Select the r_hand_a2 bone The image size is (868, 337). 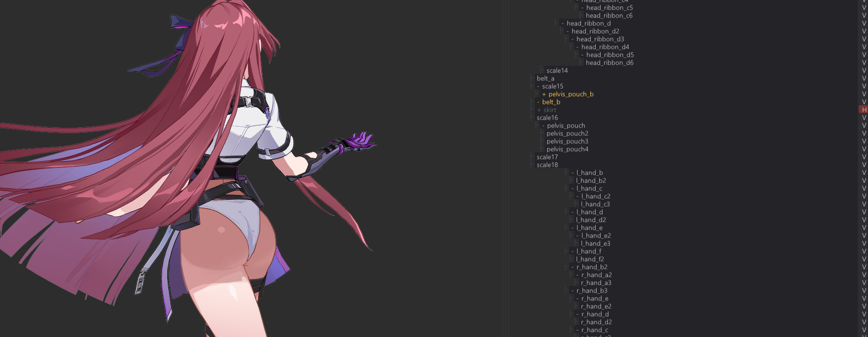[596, 275]
